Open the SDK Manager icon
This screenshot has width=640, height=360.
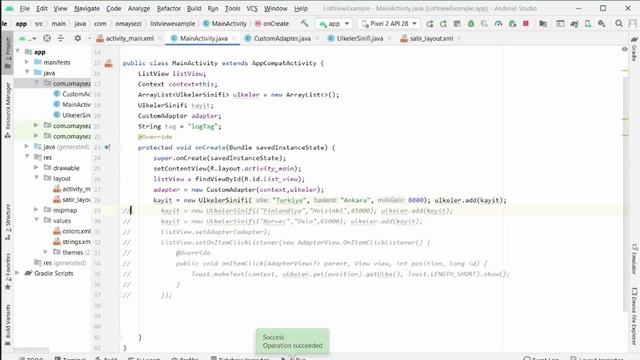click(x=602, y=24)
